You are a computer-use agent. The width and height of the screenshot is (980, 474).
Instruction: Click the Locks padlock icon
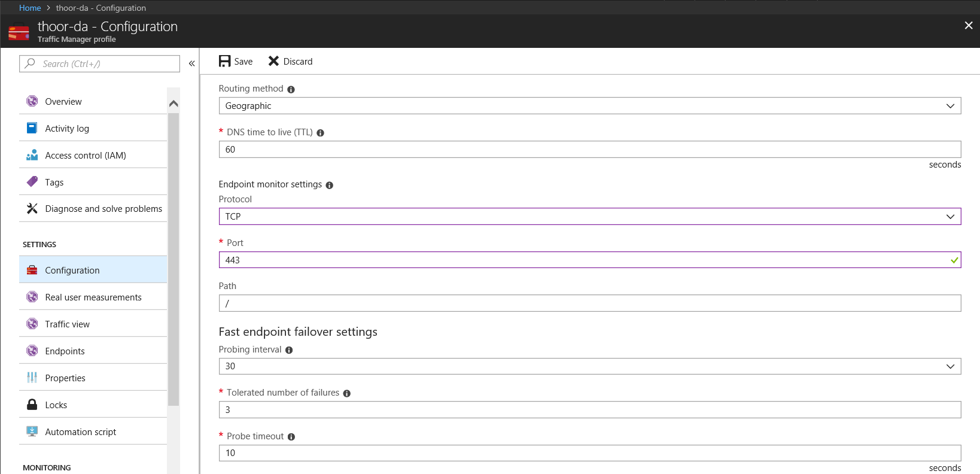[x=32, y=405]
